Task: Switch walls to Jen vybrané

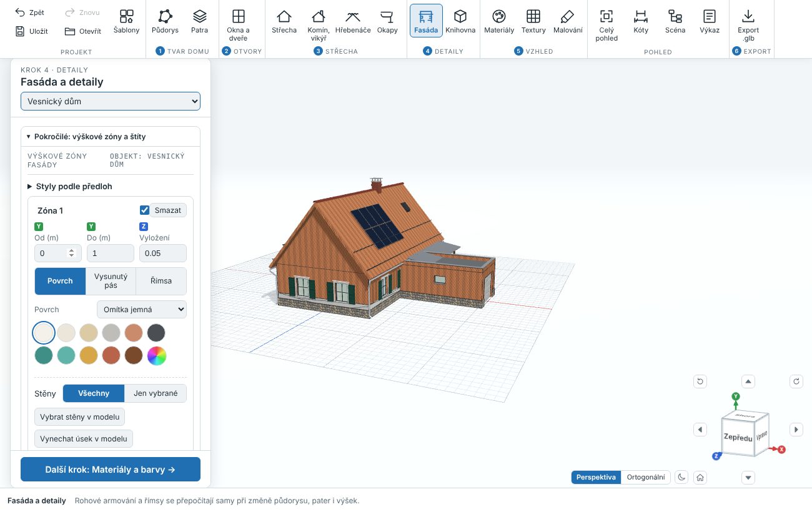Action: point(156,393)
